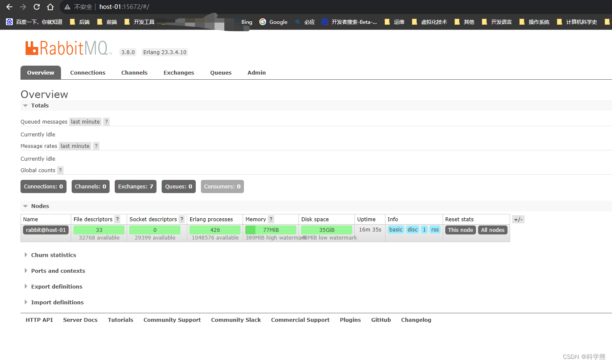Click help icon for Memory column
The height and width of the screenshot is (364, 612).
271,220
